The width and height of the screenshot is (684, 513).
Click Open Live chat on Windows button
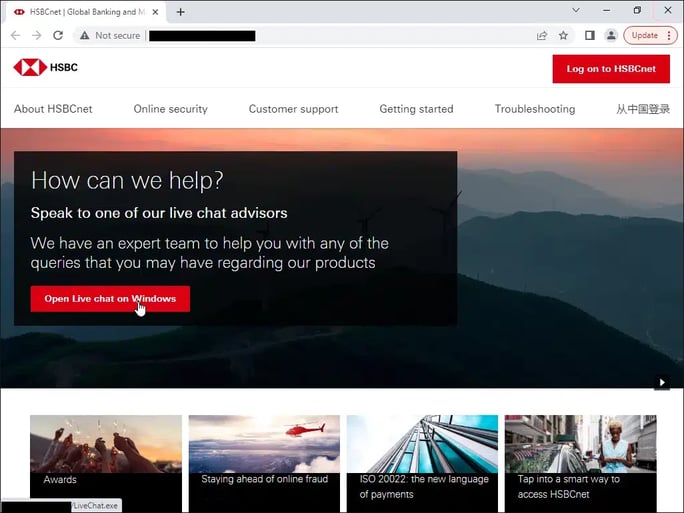tap(110, 299)
